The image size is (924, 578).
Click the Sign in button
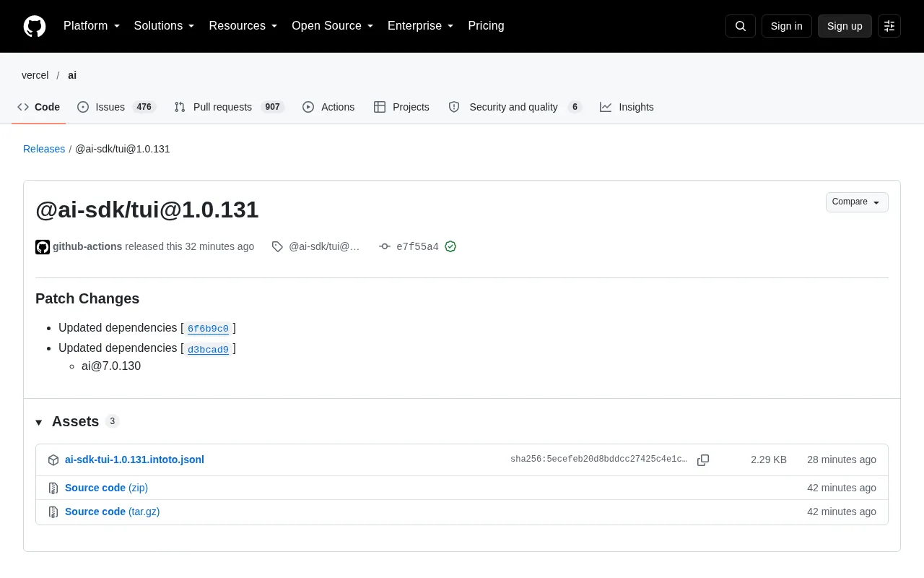[786, 26]
